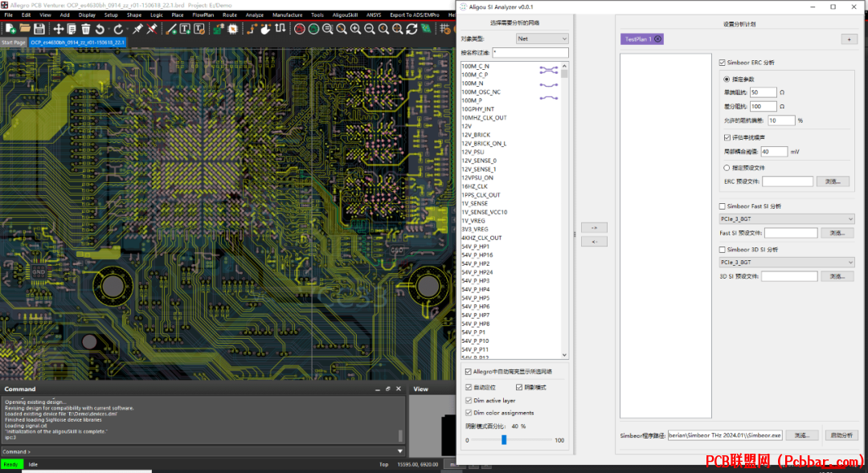Click the green circular ratsnest icon
The width and height of the screenshot is (868, 473).
pyautogui.click(x=314, y=29)
